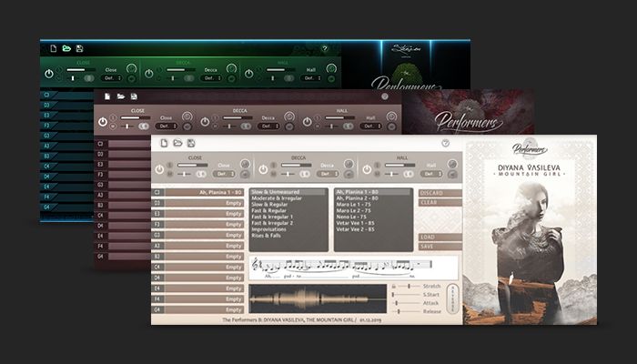Toggle CLOSE mic power in green window
Image resolution: width=637 pixels, height=364 pixels.
(49, 74)
